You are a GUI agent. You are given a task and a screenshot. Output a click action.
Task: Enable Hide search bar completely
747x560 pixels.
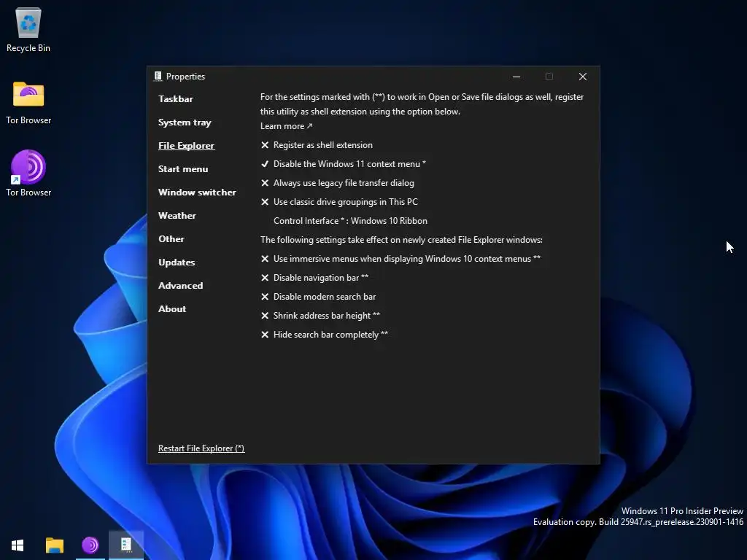(325, 335)
